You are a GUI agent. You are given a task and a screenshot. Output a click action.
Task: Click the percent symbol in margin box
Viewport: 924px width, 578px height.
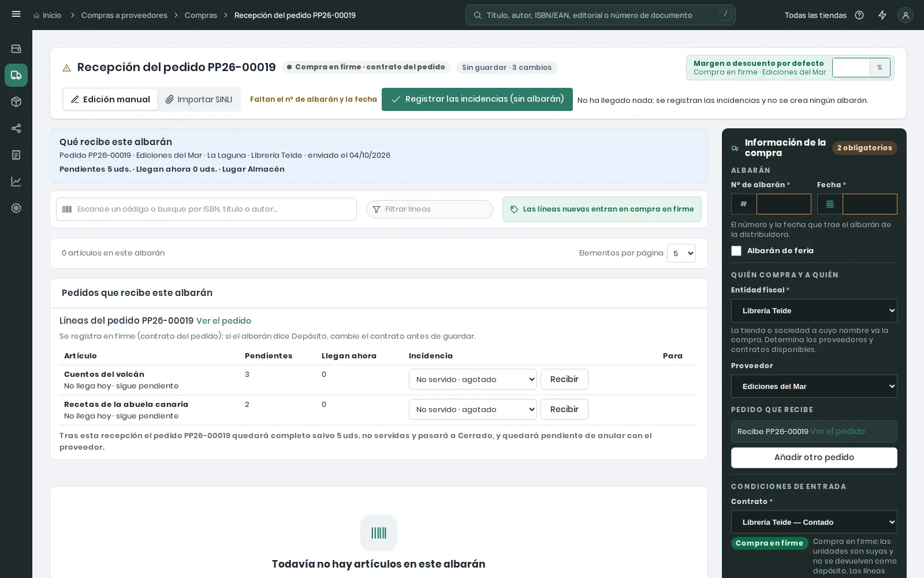pyautogui.click(x=880, y=68)
